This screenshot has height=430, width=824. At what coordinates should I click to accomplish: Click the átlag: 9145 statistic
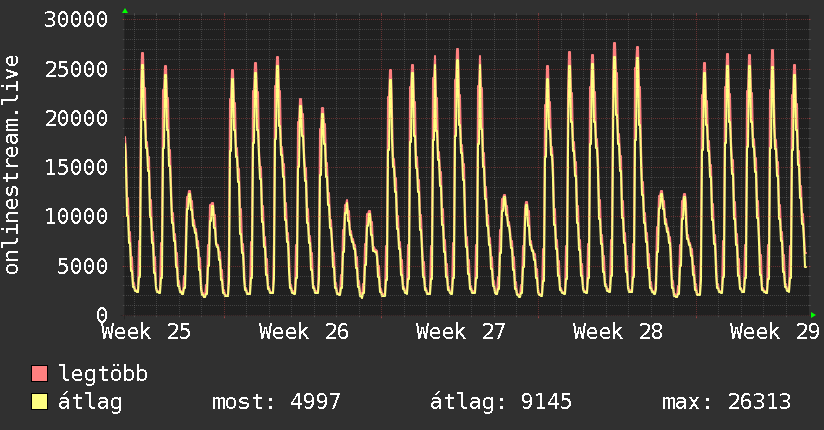click(x=501, y=402)
